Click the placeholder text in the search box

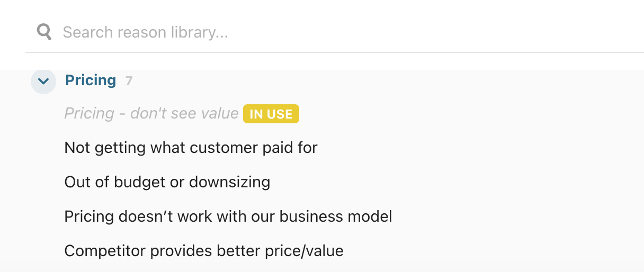coord(145,33)
